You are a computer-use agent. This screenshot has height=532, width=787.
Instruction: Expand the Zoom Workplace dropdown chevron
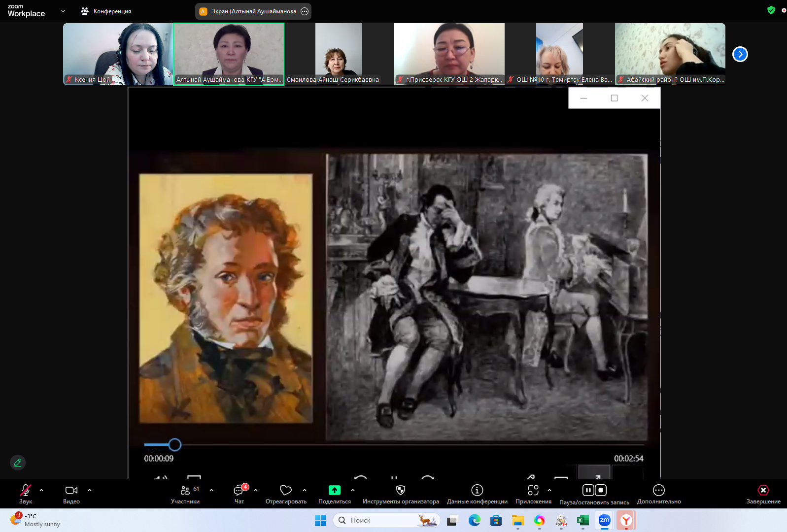click(x=63, y=11)
